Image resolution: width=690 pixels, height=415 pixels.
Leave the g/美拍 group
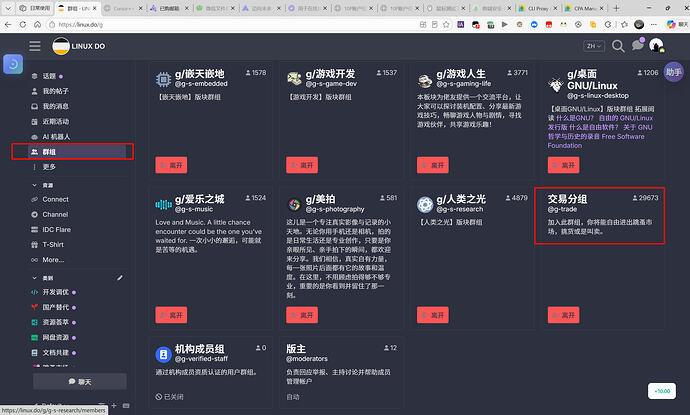(x=302, y=315)
